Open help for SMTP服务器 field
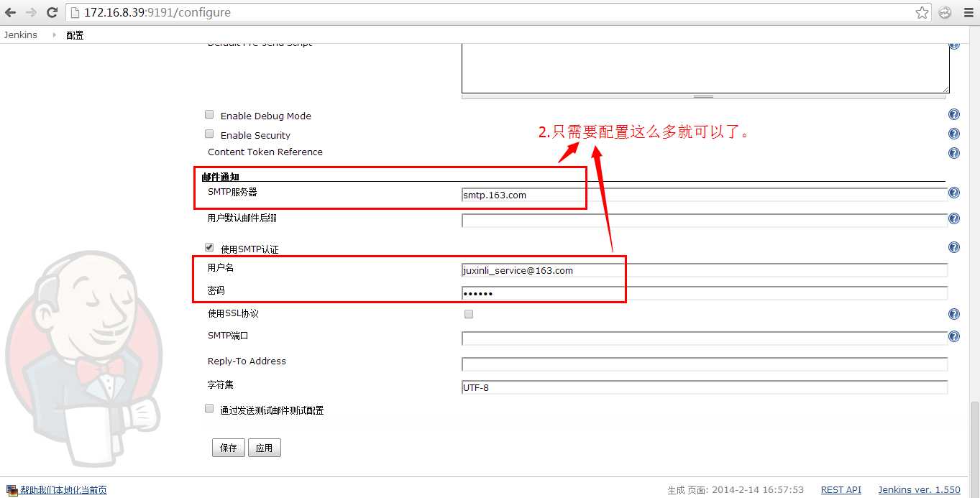Image resolution: width=980 pixels, height=498 pixels. click(954, 193)
